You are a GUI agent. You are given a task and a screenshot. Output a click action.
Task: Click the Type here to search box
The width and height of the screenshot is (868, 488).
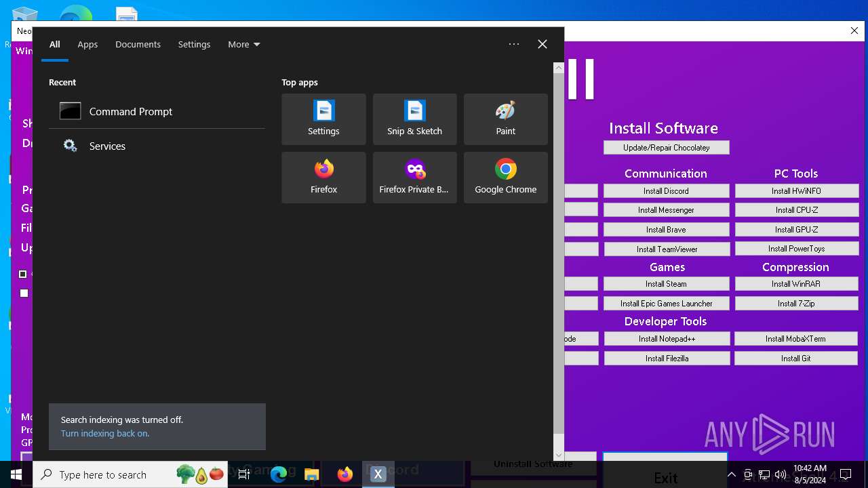129,474
